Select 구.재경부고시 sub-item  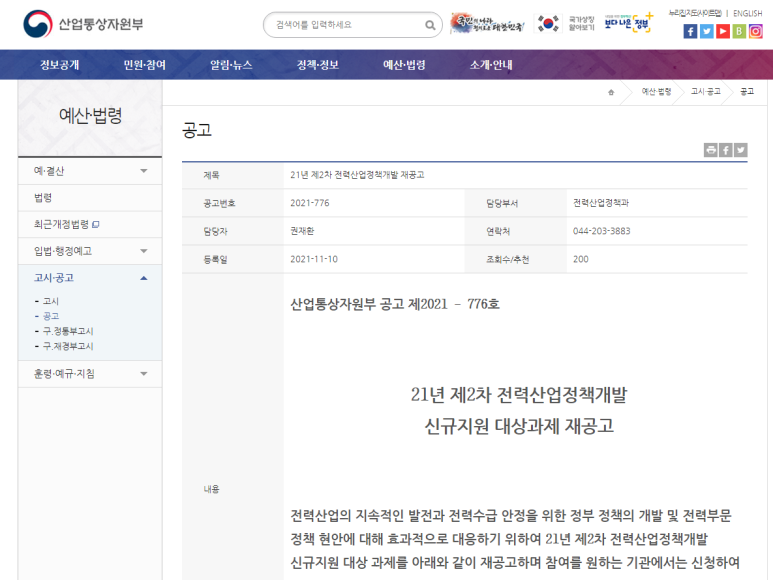(68, 346)
